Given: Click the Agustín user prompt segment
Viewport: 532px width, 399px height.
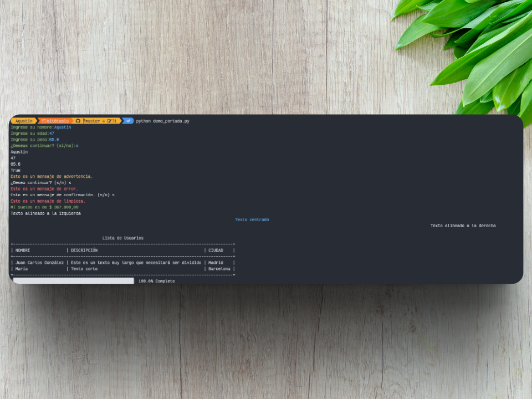Looking at the screenshot, I should tap(24, 121).
